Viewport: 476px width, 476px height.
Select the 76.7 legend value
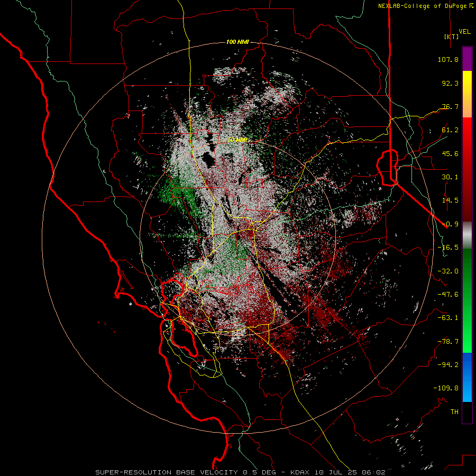pyautogui.click(x=450, y=106)
